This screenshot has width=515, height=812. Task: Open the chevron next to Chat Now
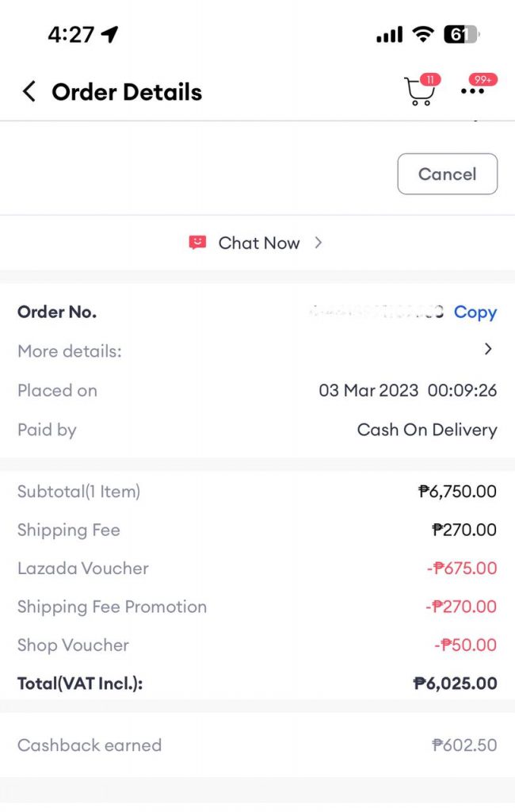(x=318, y=243)
